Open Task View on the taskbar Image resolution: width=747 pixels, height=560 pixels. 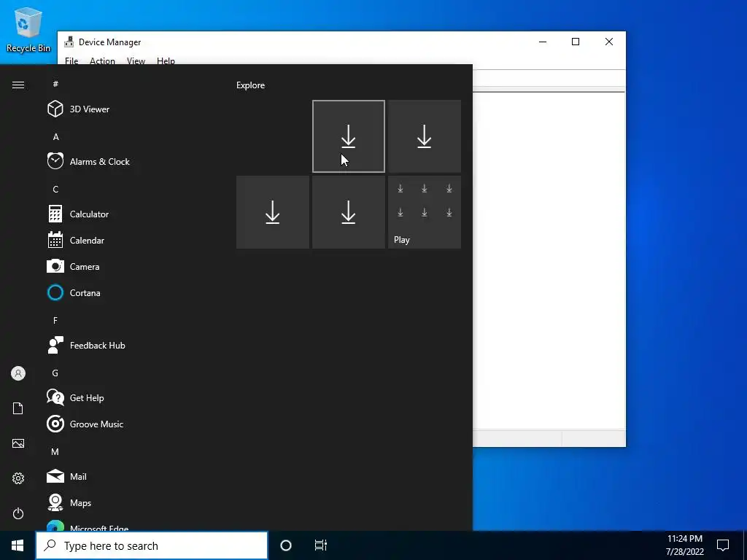pyautogui.click(x=321, y=545)
